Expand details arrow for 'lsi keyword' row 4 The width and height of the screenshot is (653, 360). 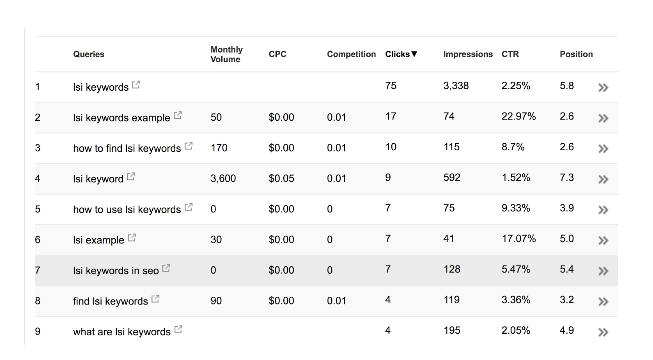[x=603, y=180]
